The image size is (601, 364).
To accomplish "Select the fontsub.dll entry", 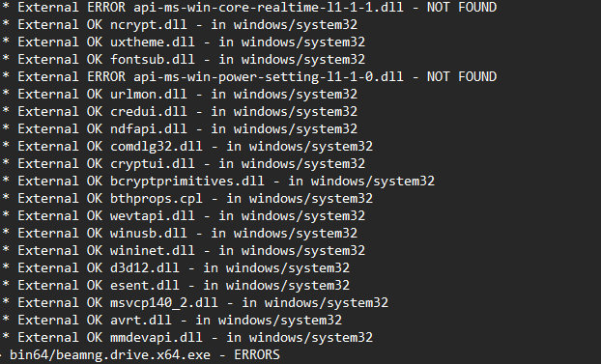I will point(184,60).
